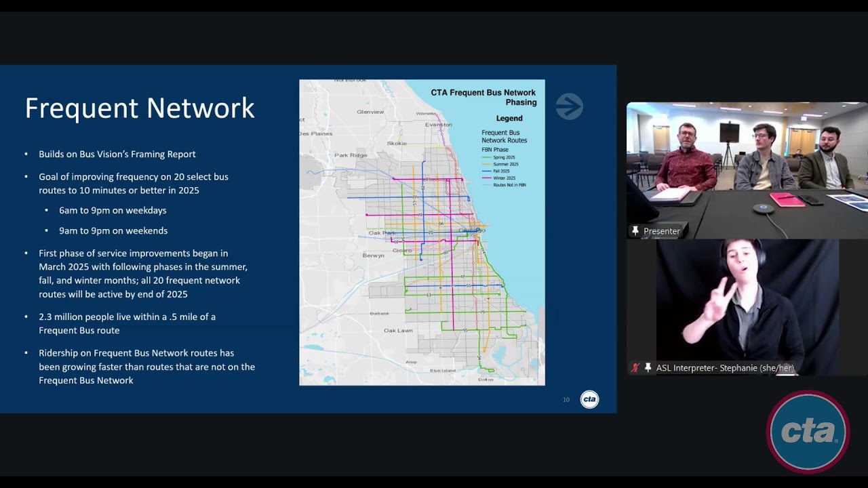Image resolution: width=868 pixels, height=488 pixels.
Task: Click the "Des Plaines" label on the map
Action: [316, 134]
